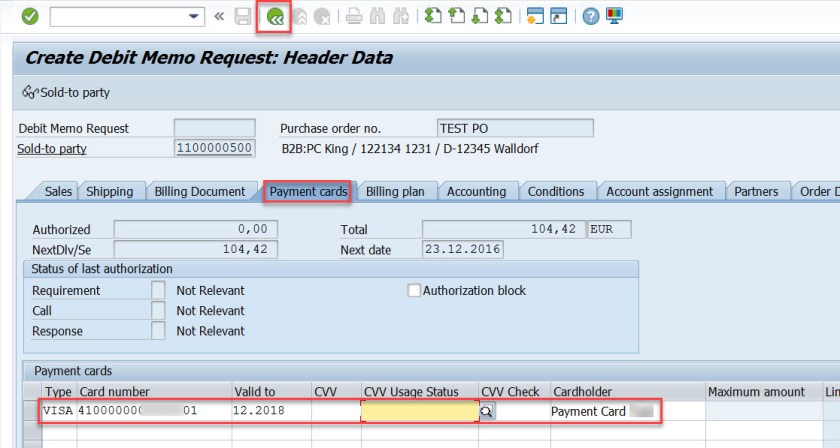This screenshot has width=840, height=448.
Task: Open the Billing plan tab
Action: (x=395, y=191)
